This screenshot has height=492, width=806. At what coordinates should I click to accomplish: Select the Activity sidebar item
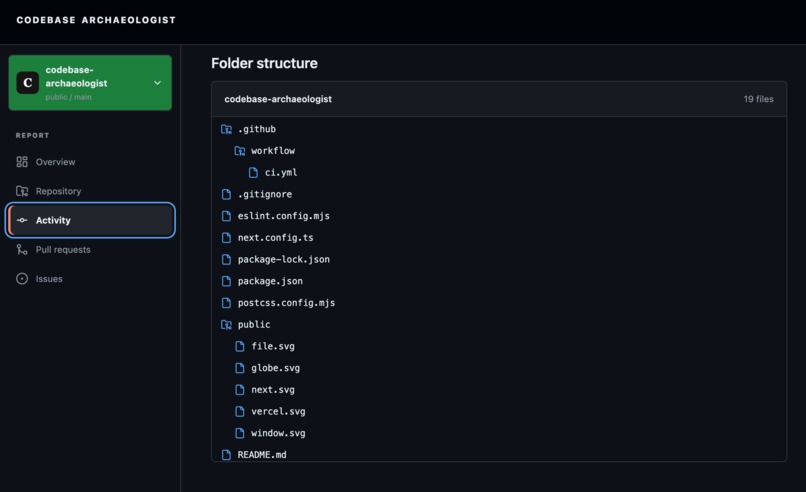pyautogui.click(x=90, y=220)
